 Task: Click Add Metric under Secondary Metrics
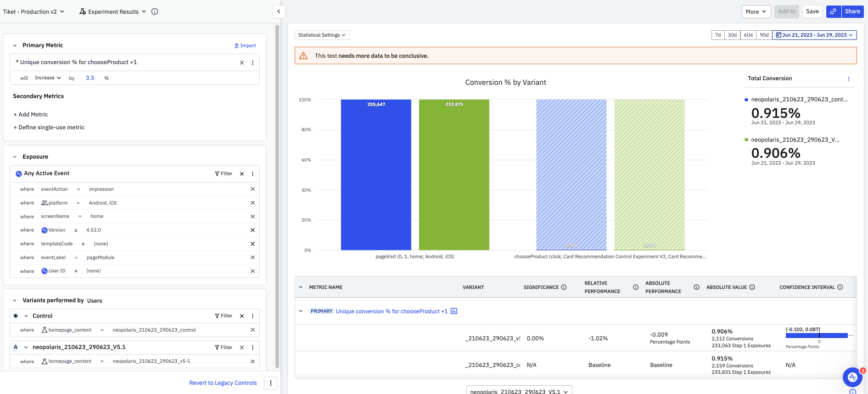pos(31,115)
